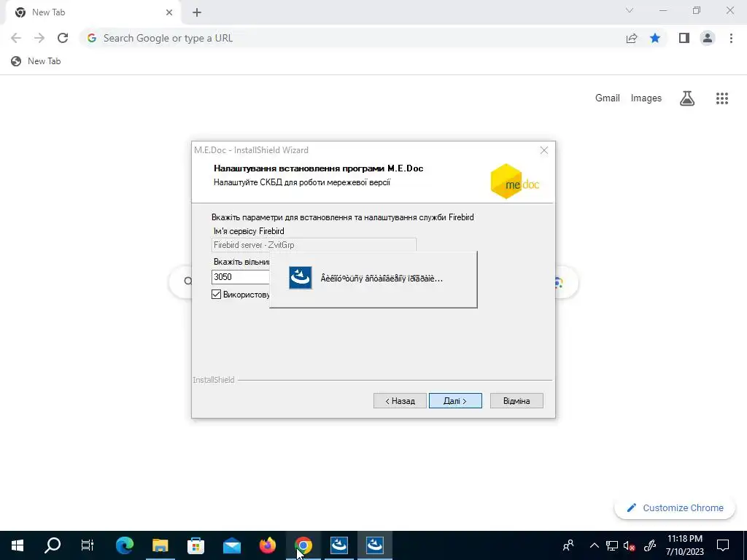Open the Images link
Viewport: 747px width, 560px height.
(646, 98)
